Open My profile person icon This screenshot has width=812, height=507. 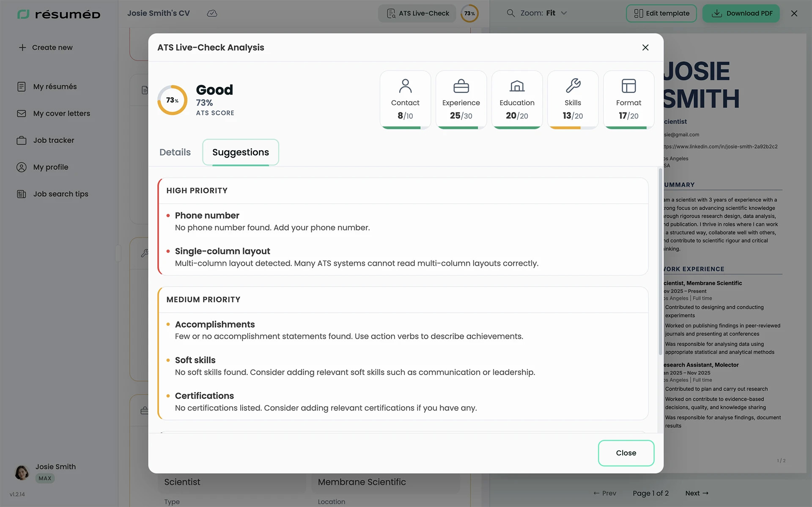tap(22, 167)
